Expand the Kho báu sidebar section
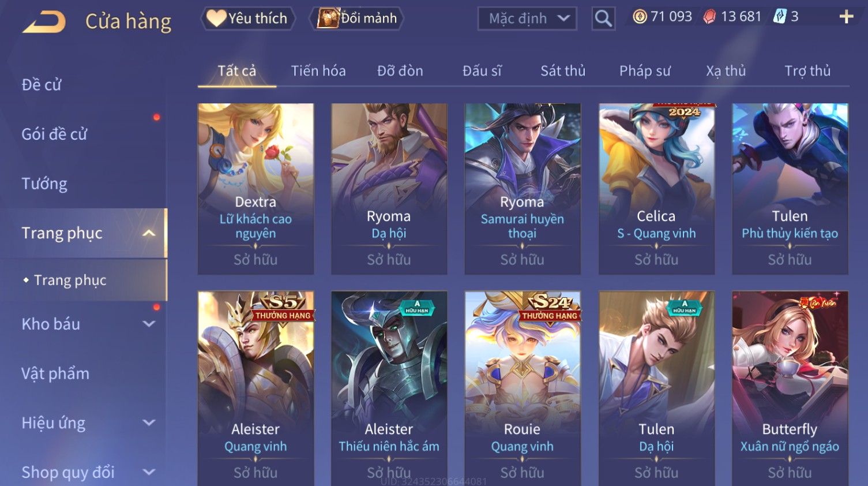Screen dimensions: 868x486 coord(149,324)
